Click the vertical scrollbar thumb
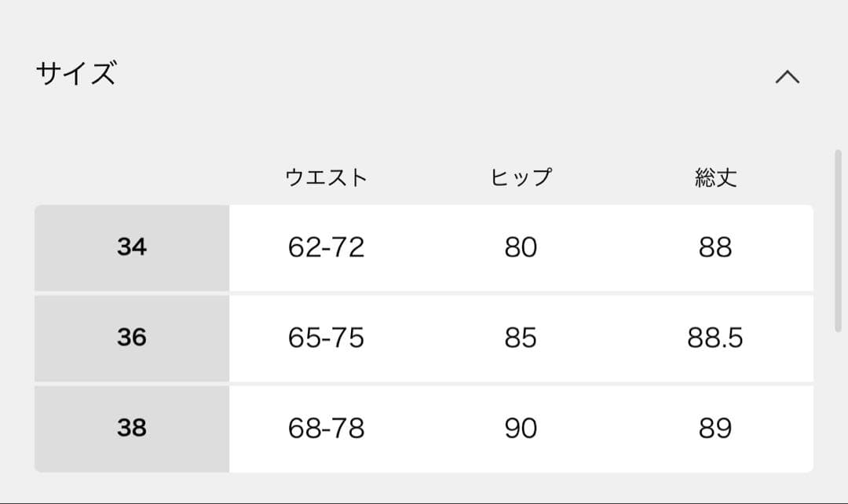This screenshot has height=504, width=848. click(x=838, y=239)
